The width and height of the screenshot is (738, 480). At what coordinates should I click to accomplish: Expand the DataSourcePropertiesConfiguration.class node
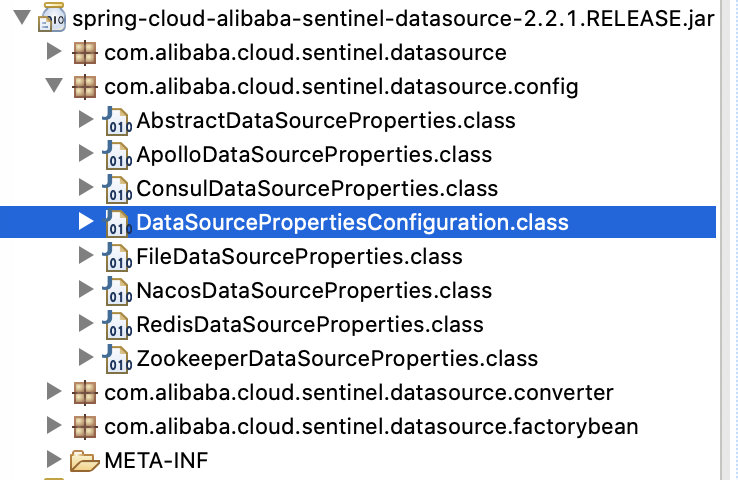point(86,223)
